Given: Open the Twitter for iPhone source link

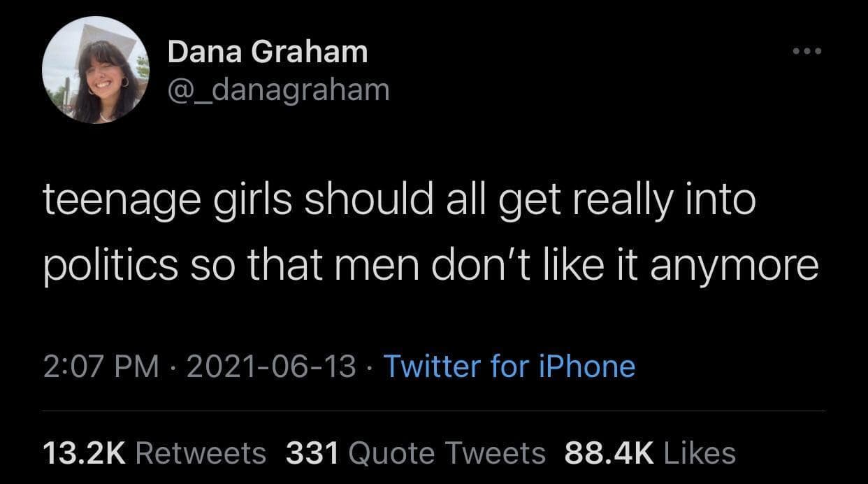Looking at the screenshot, I should pyautogui.click(x=509, y=366).
